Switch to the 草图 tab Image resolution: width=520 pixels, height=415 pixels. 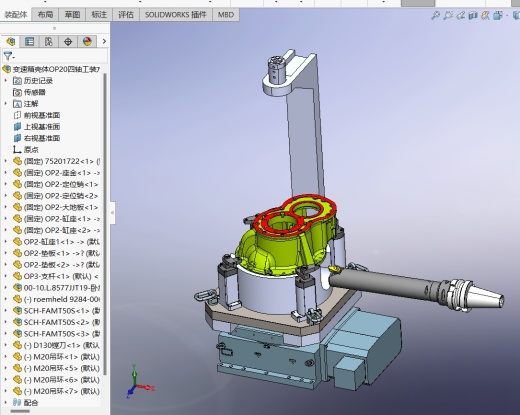pyautogui.click(x=72, y=15)
